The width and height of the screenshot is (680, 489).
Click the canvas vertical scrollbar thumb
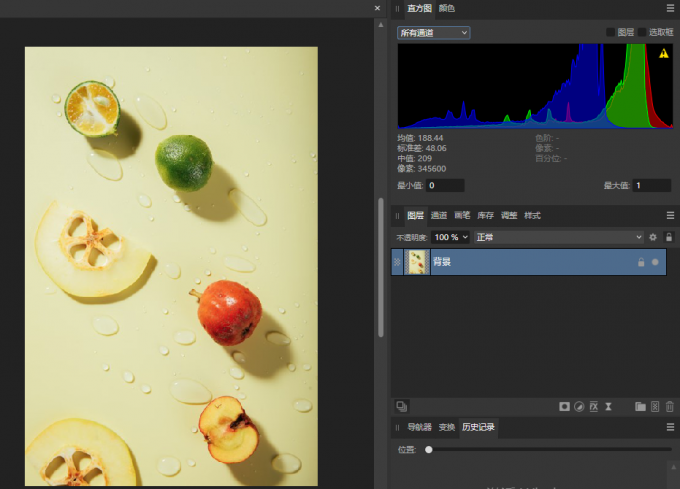point(381,267)
